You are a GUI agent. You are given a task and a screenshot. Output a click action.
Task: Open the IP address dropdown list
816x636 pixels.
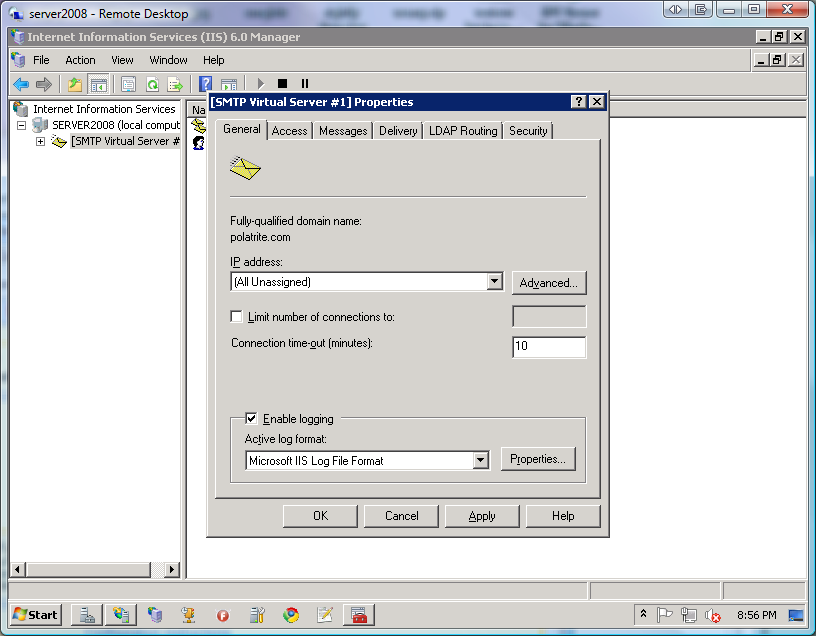coord(495,282)
